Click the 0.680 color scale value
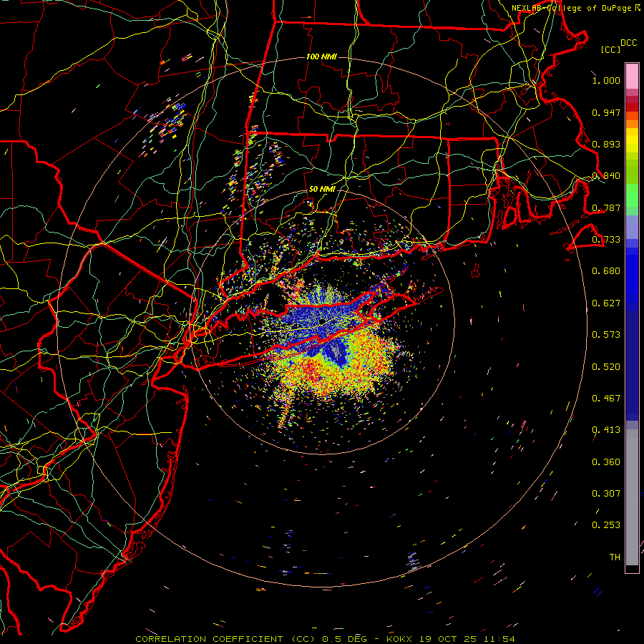This screenshot has width=644, height=644. click(x=606, y=271)
